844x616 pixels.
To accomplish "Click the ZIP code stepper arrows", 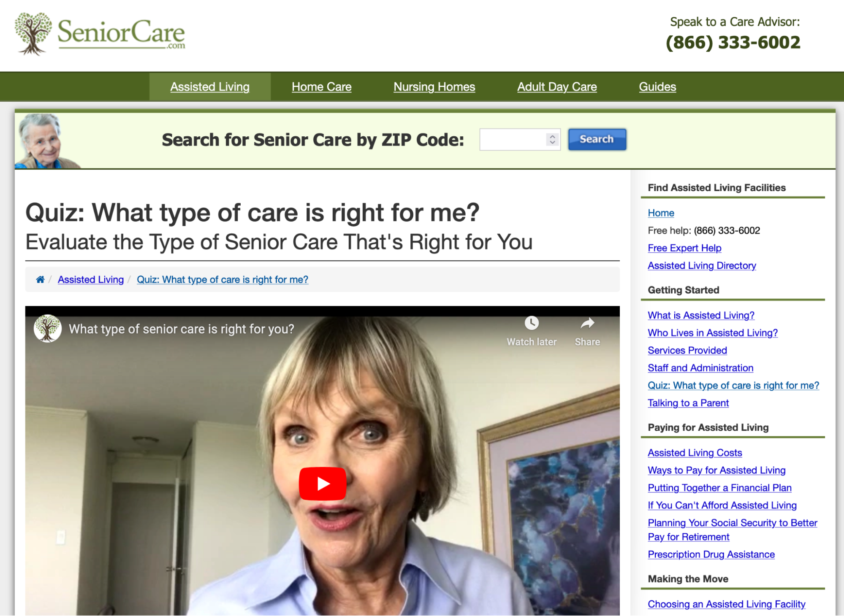I will (552, 139).
